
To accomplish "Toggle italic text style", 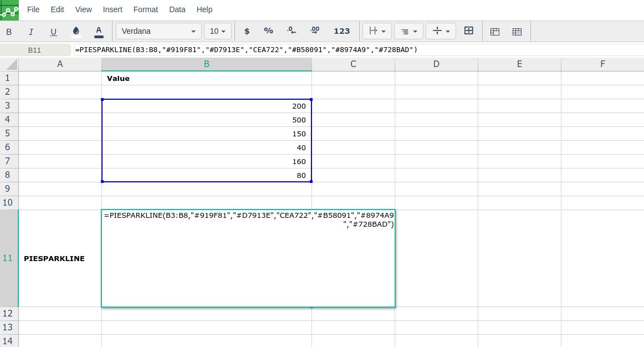I will (31, 32).
